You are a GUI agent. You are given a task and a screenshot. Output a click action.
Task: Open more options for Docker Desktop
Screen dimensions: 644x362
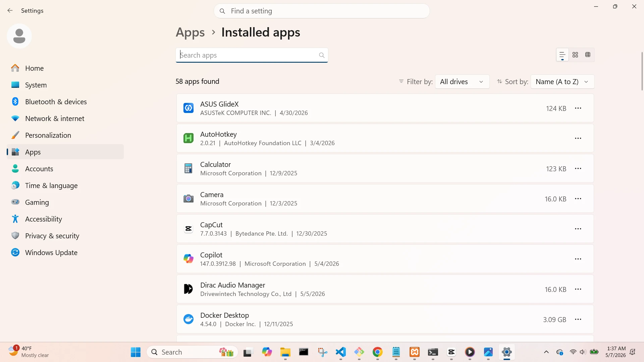578,319
